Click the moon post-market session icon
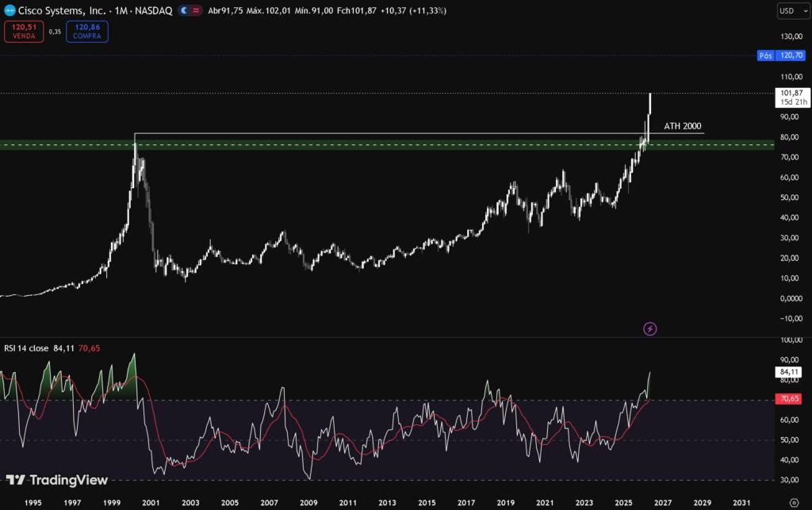Image resolution: width=812 pixels, height=510 pixels. coord(184,10)
